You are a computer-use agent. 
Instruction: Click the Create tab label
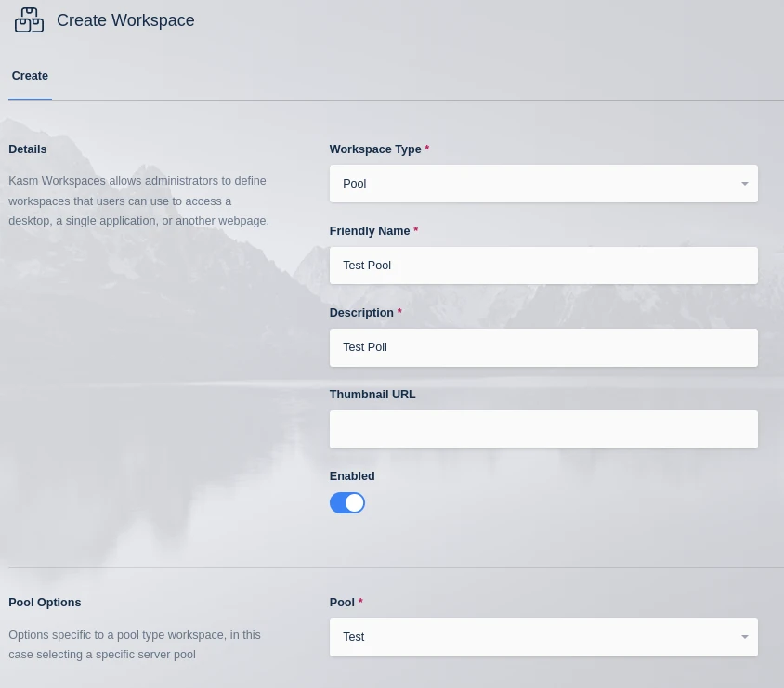30,76
